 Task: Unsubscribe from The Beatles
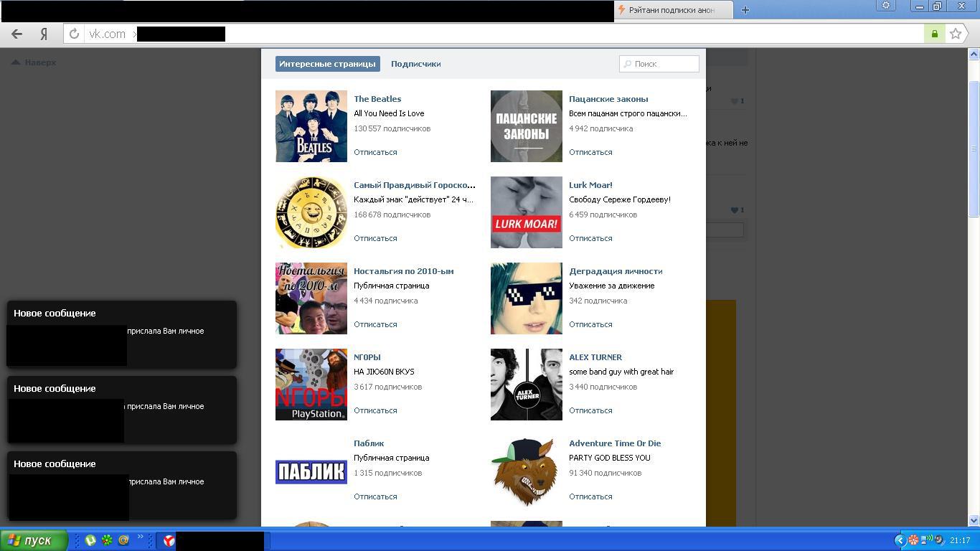coord(375,152)
